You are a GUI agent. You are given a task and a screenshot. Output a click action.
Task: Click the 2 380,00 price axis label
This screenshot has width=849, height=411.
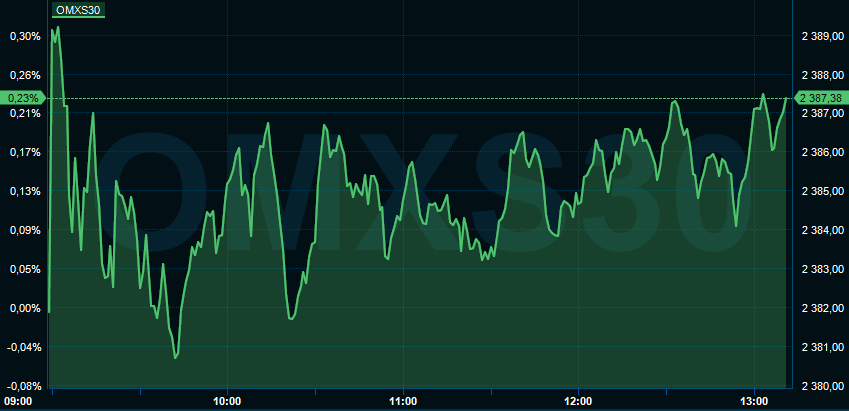822,387
